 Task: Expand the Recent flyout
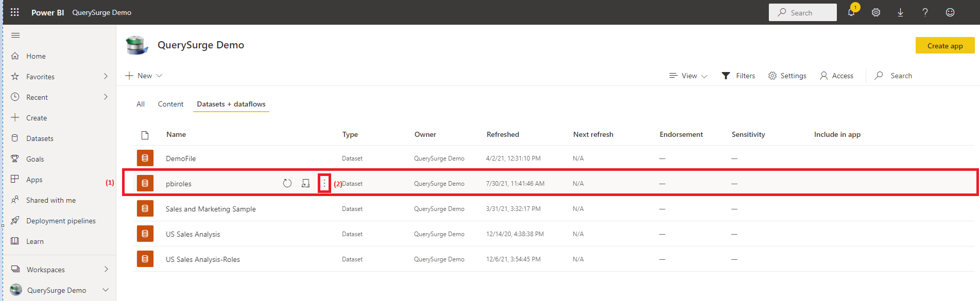(x=106, y=97)
